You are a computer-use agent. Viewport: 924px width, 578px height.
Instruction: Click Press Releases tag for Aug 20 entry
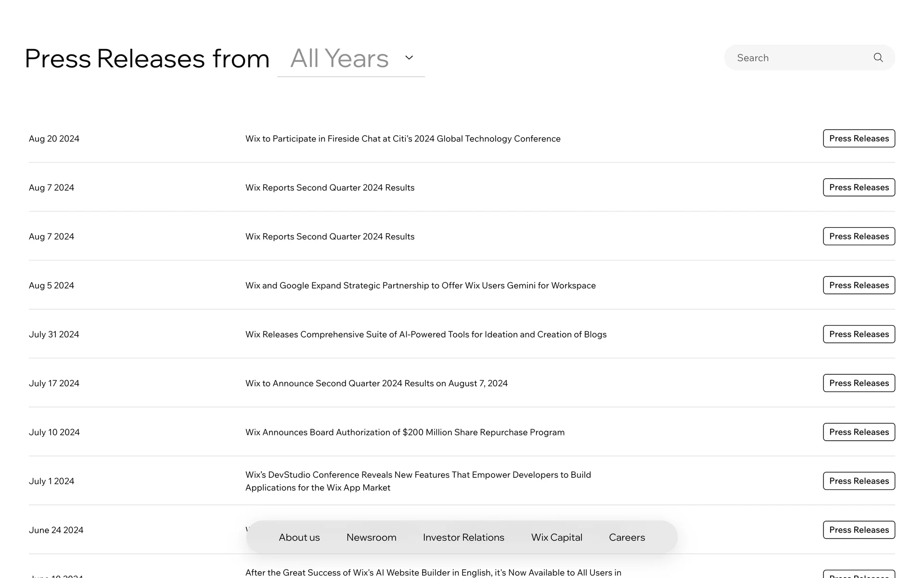click(859, 139)
